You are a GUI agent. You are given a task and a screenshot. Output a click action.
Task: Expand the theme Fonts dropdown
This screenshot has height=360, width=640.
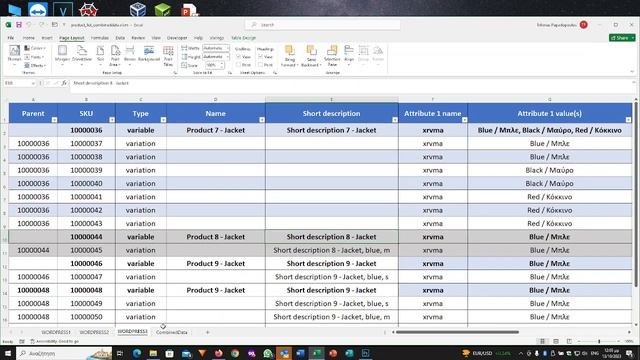point(34,57)
